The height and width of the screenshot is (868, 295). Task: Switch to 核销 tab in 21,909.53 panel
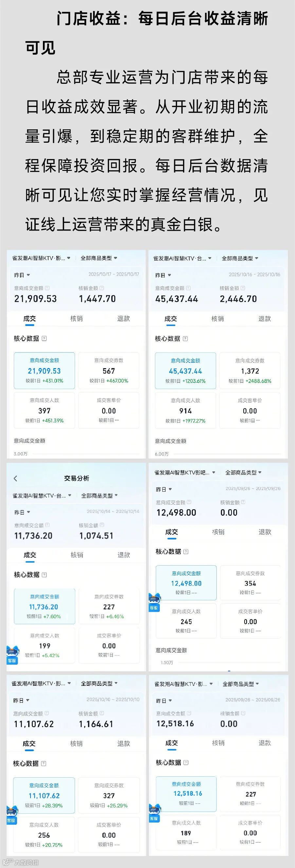tap(77, 318)
